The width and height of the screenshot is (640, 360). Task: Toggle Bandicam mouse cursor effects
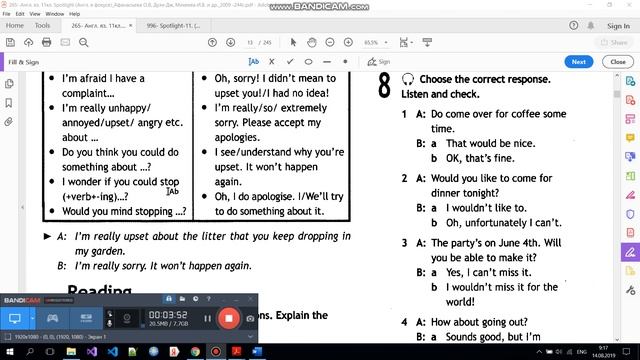(109, 313)
